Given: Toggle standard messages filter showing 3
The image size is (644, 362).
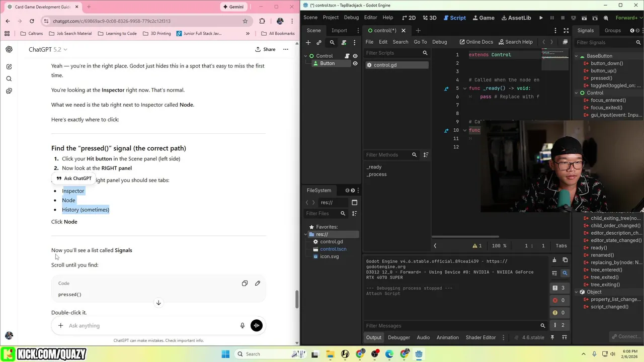Looking at the screenshot, I should coord(559,288).
